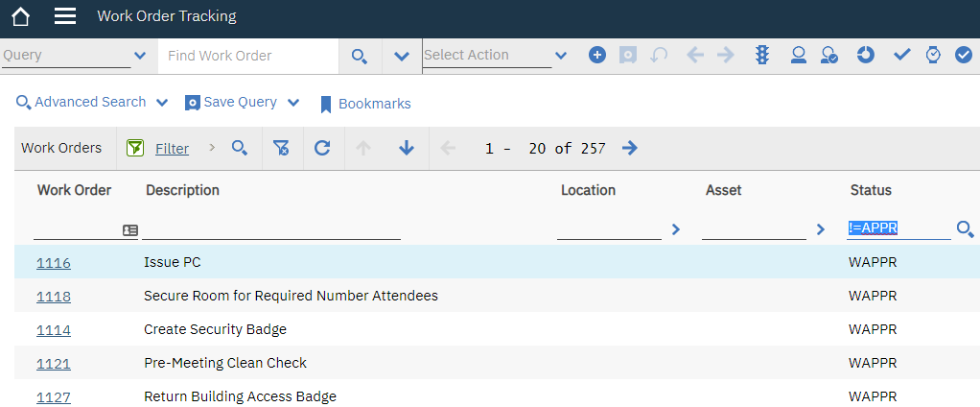Select the Create Security Badge description
The width and height of the screenshot is (980, 407).
[215, 329]
